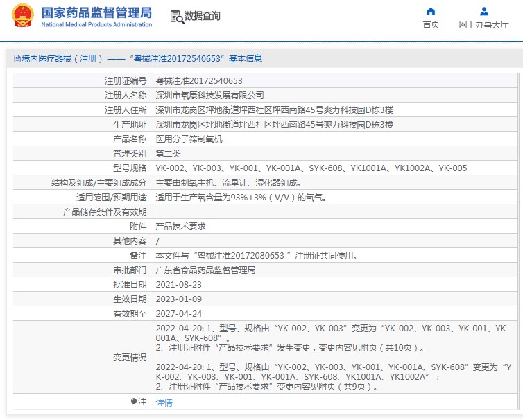Click the 第二类 management category value
Screen dimensions: 523x420
coord(168,154)
